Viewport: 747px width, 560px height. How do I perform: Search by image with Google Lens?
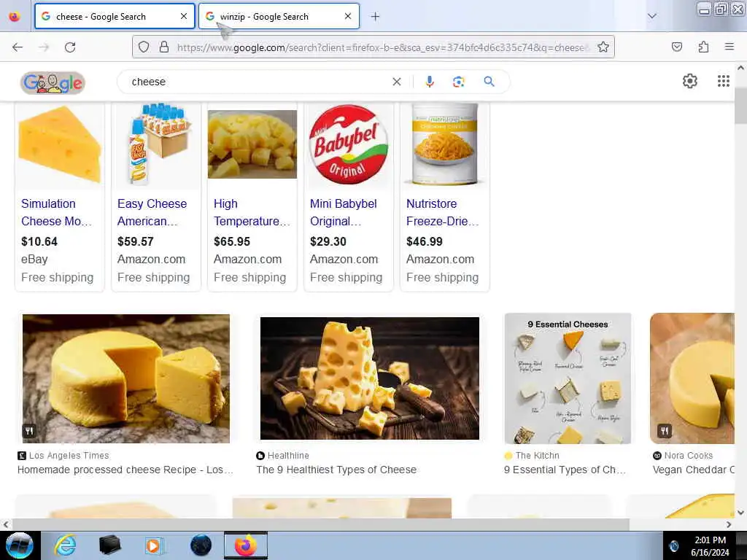(x=459, y=82)
